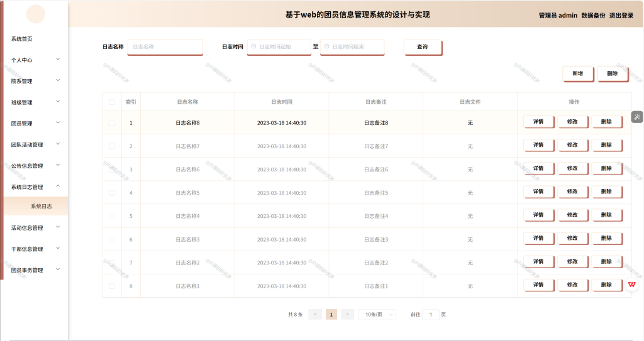The image size is (644, 341).
Task: Check the row for 日志名称8
Action: 112,122
